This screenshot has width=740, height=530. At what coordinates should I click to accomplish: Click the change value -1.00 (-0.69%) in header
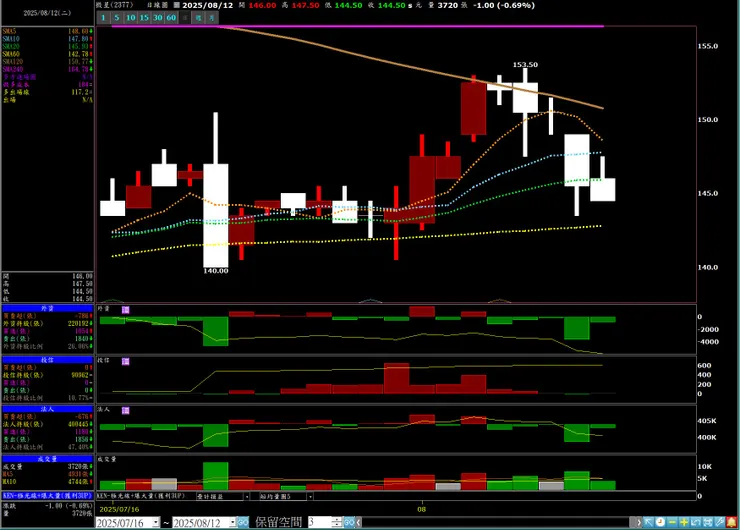pos(504,5)
